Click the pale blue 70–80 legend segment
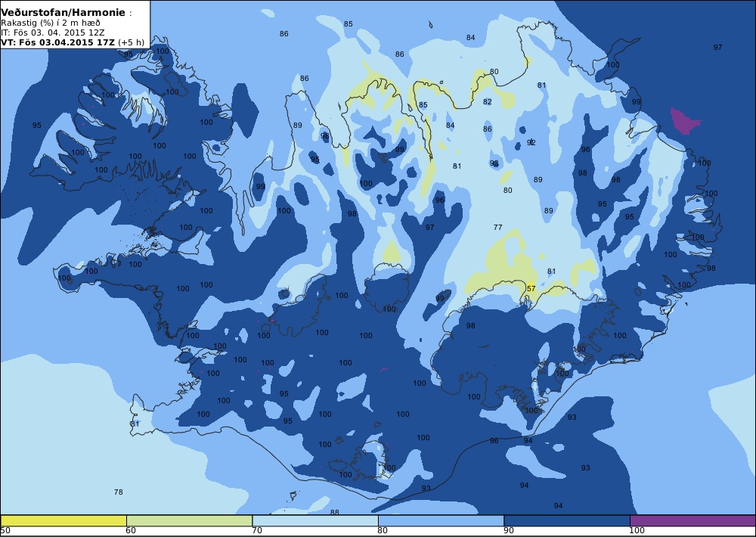Screen dimensions: 756x537 click(x=314, y=520)
